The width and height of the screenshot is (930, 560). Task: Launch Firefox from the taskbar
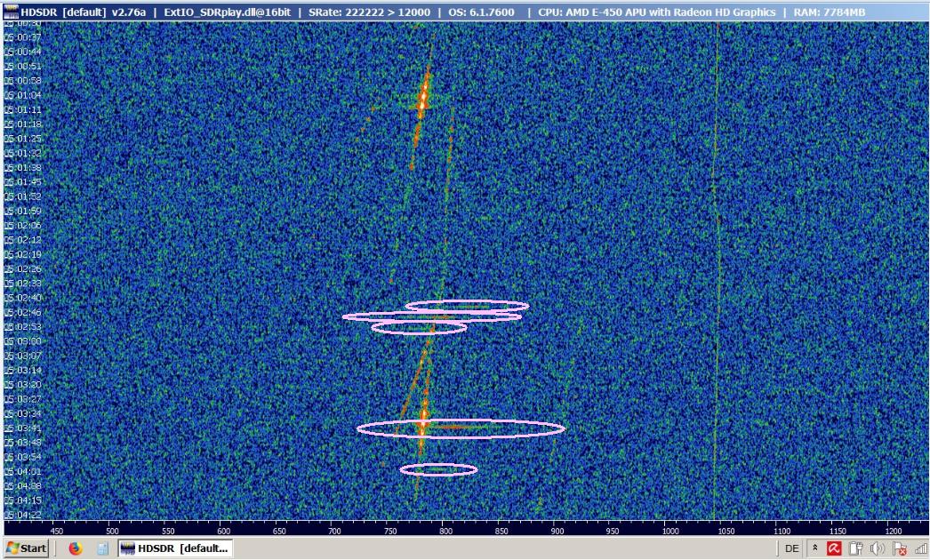tap(75, 548)
